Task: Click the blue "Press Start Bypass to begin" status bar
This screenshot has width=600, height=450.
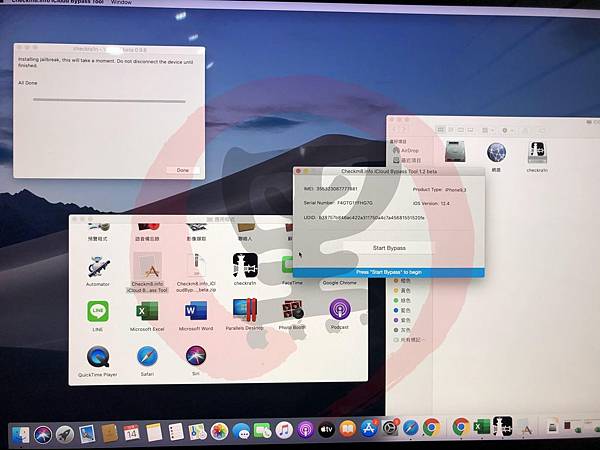Action: click(389, 272)
